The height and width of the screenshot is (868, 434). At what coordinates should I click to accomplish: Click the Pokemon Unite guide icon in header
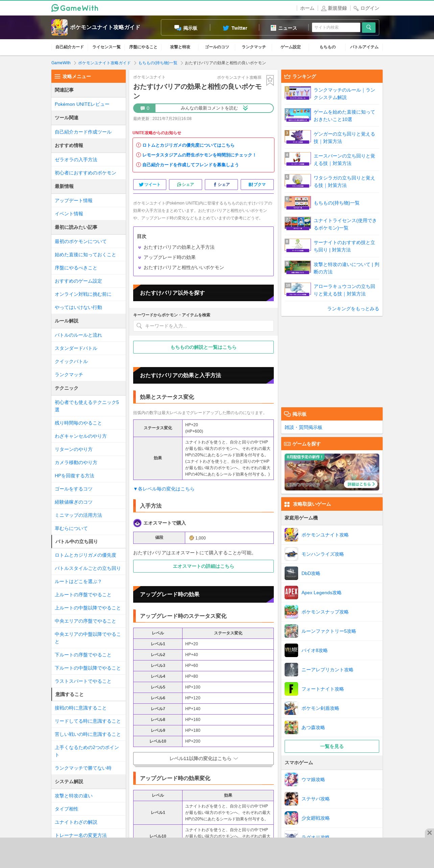[59, 27]
